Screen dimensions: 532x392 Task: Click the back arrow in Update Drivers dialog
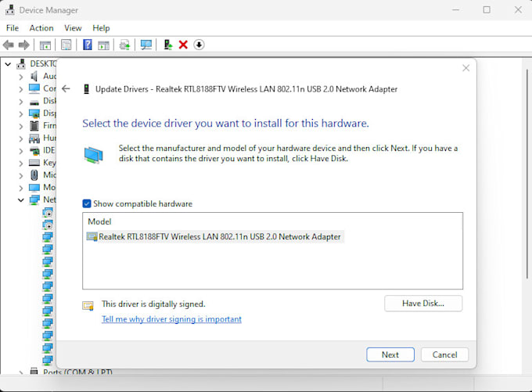coord(66,89)
